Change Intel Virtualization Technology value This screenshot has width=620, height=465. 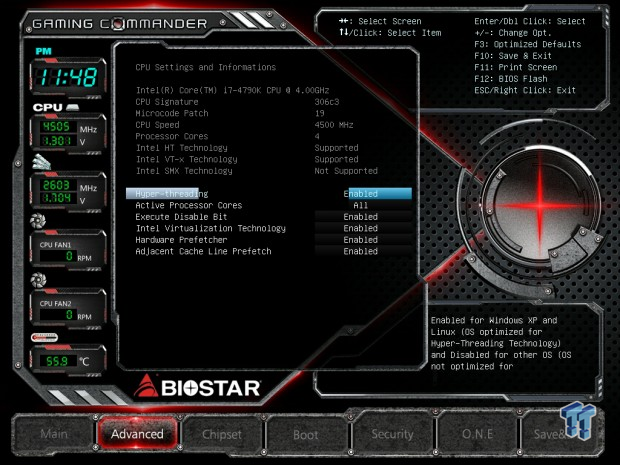[x=361, y=228]
